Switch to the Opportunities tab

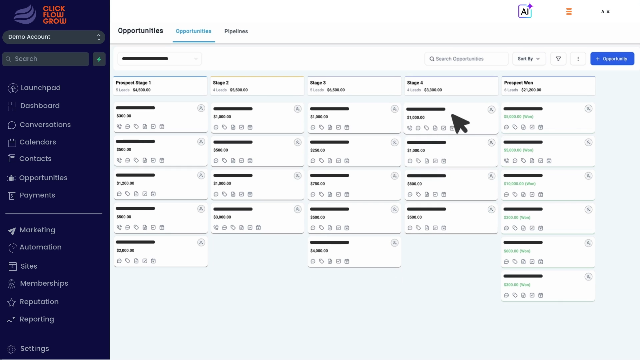coord(193,31)
